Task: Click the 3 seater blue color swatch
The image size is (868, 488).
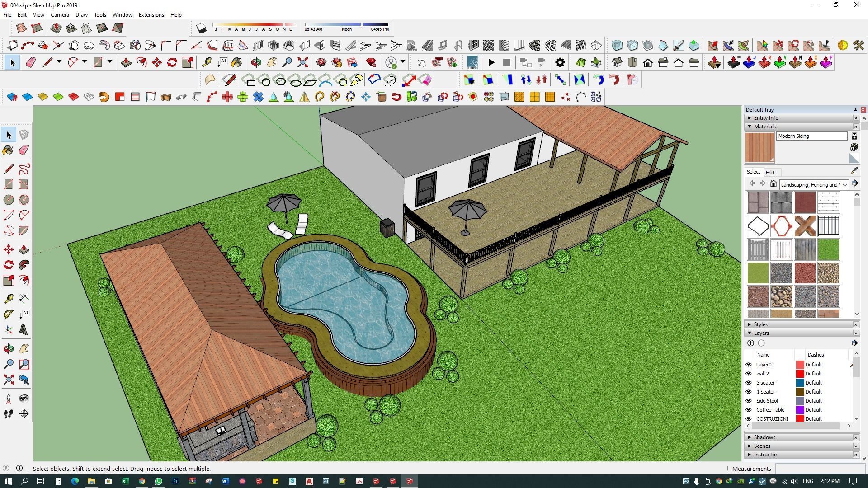Action: [800, 383]
